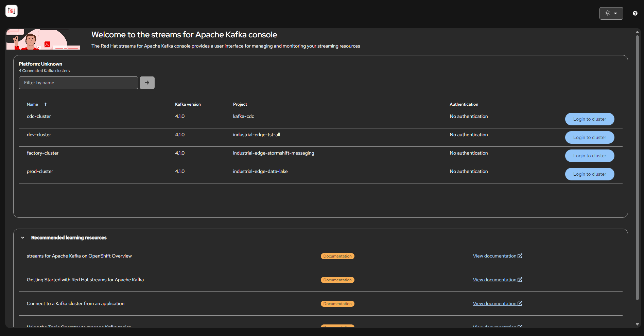Login to cluster for dev-cluster
Screen dimensions: 644x336
click(x=590, y=137)
